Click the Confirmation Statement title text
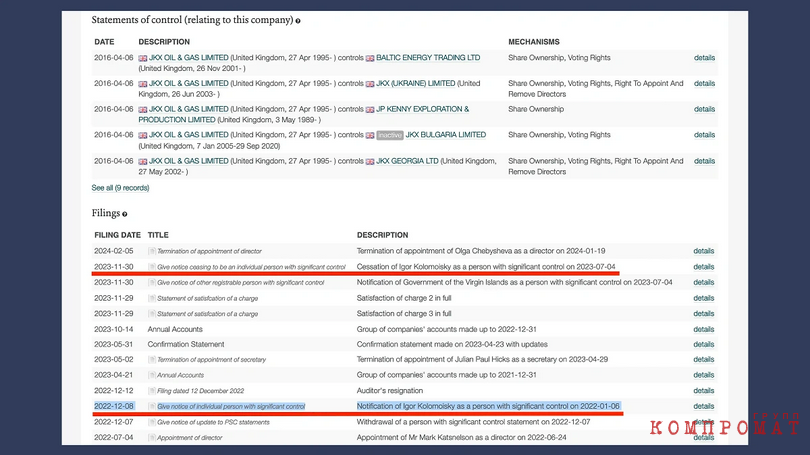Screen dimensions: 810x455 (186, 344)
